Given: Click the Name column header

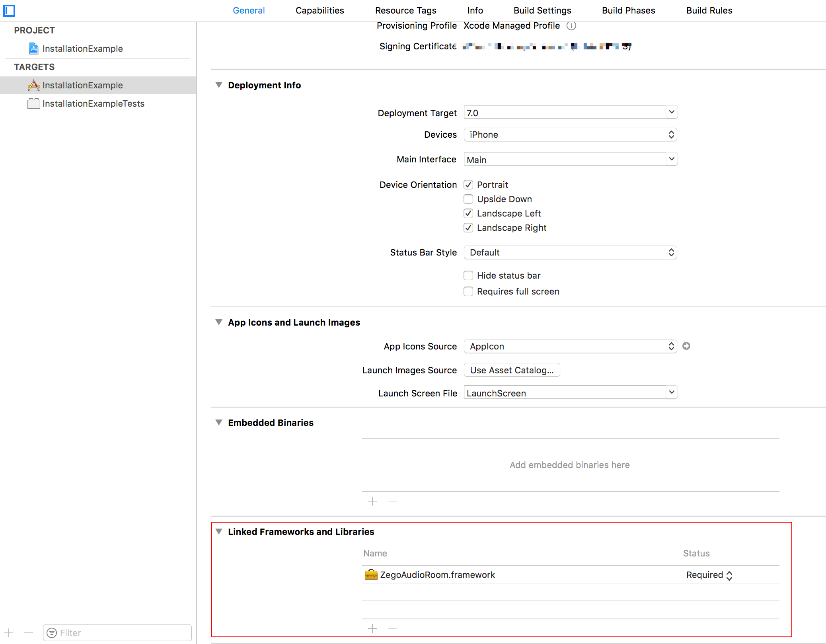Looking at the screenshot, I should tap(375, 553).
